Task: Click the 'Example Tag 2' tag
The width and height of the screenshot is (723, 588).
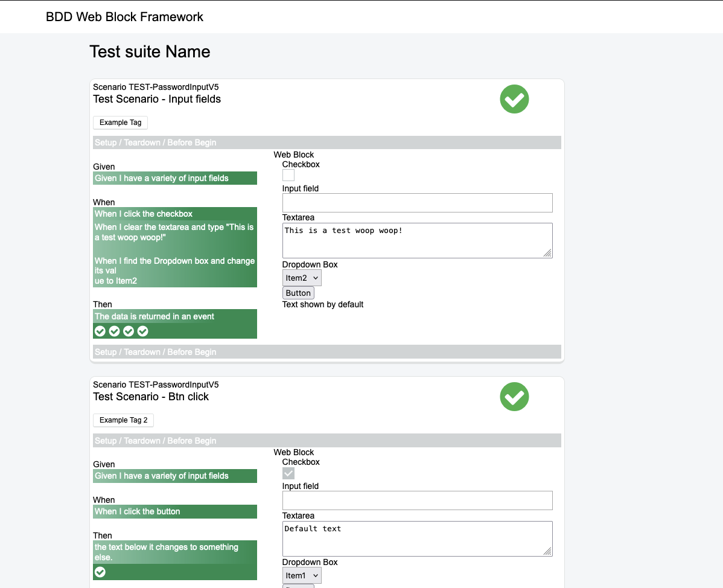Action: [124, 420]
